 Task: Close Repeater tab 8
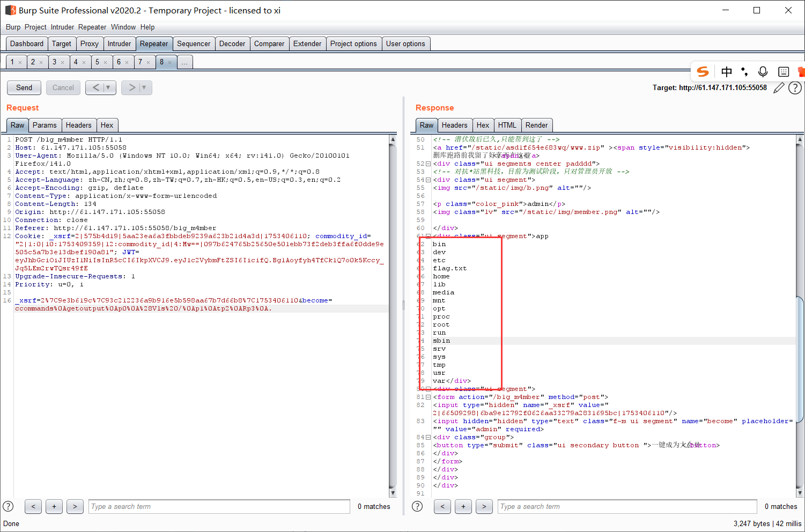(x=169, y=62)
